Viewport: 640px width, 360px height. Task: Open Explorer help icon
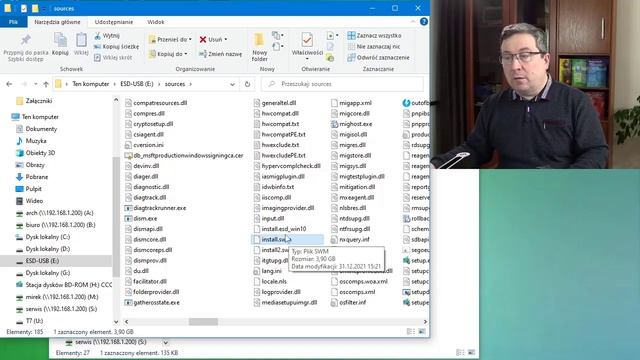pos(424,22)
